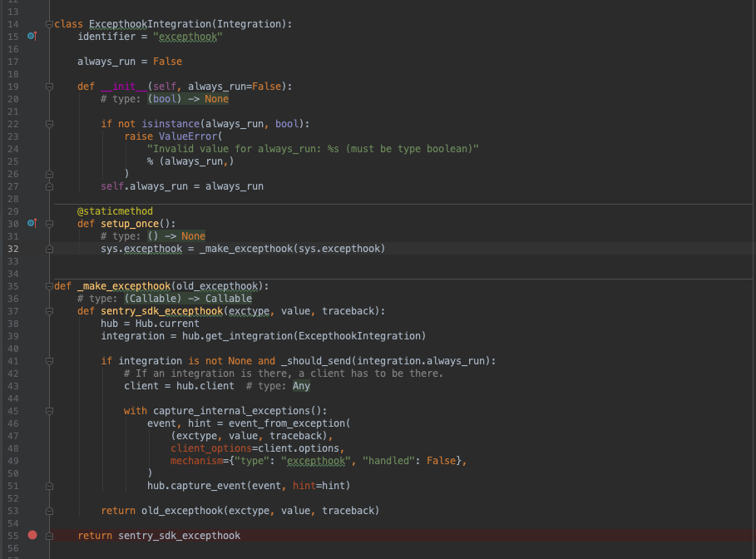Image resolution: width=756 pixels, height=559 pixels.
Task: Click the mechanism keyword argument on line 49
Action: (x=197, y=461)
